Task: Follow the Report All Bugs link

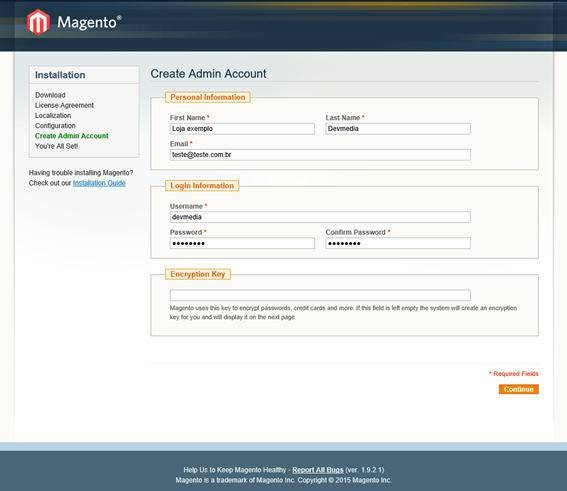Action: 317,470
